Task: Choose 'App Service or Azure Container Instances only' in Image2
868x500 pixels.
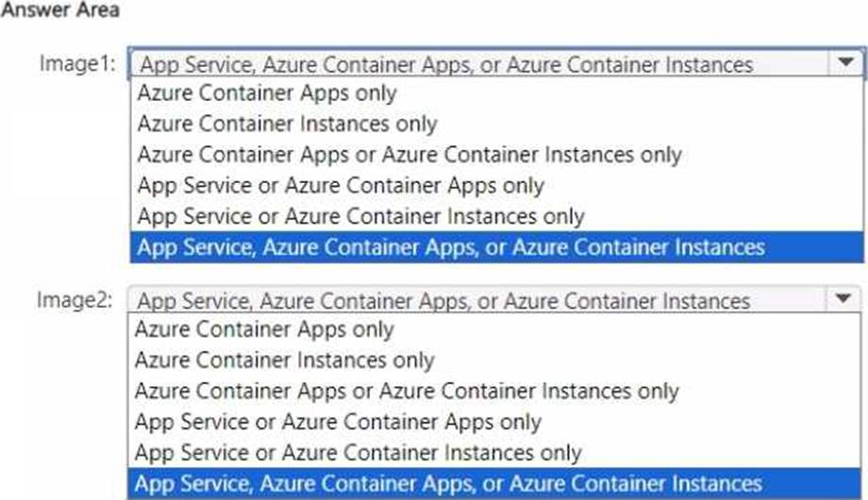Action: pos(358,453)
